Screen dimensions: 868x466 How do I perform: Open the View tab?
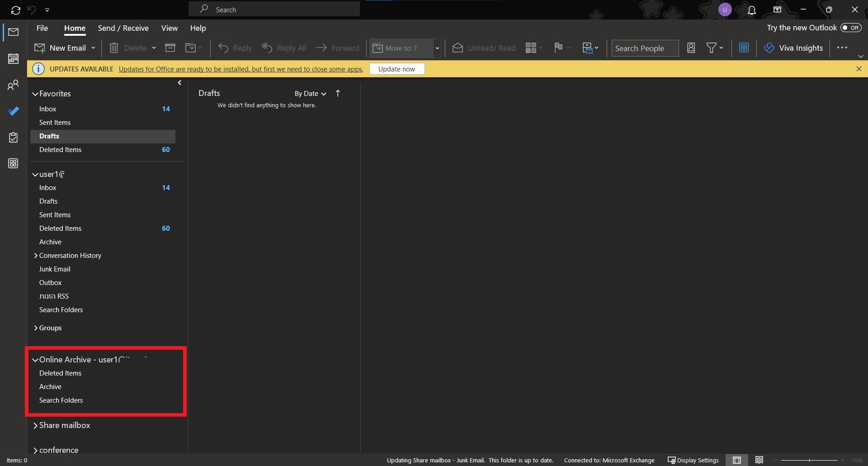(170, 28)
